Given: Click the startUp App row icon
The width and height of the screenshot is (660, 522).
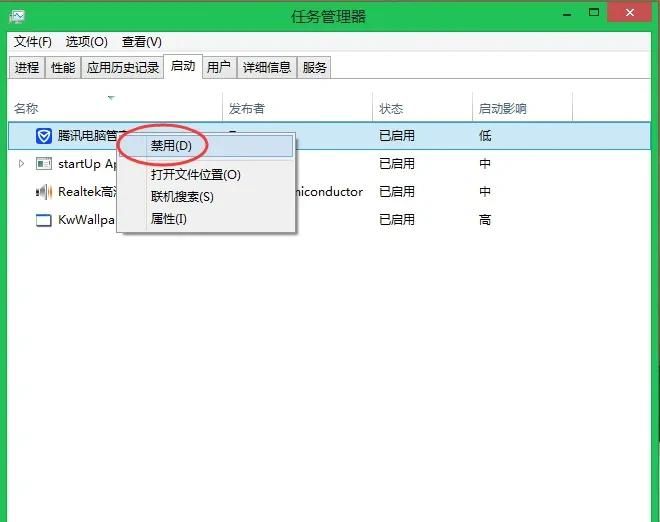Looking at the screenshot, I should 44,163.
